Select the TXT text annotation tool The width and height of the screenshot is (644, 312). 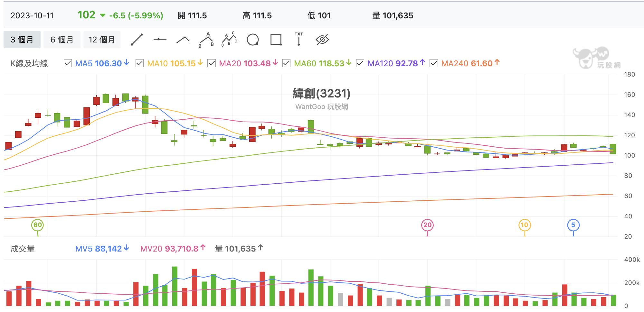click(299, 40)
